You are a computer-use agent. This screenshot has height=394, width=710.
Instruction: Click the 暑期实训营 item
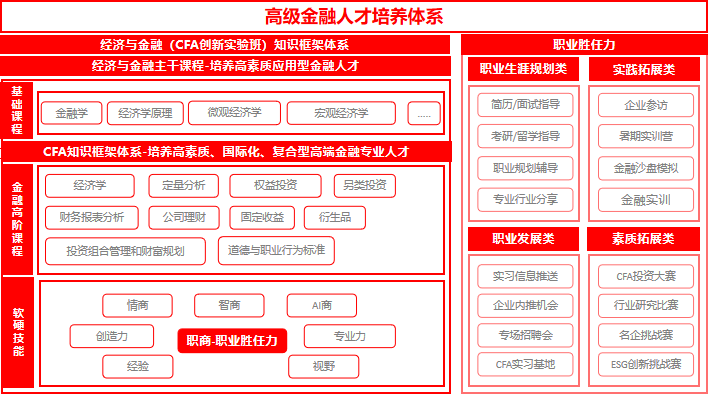tap(646, 136)
